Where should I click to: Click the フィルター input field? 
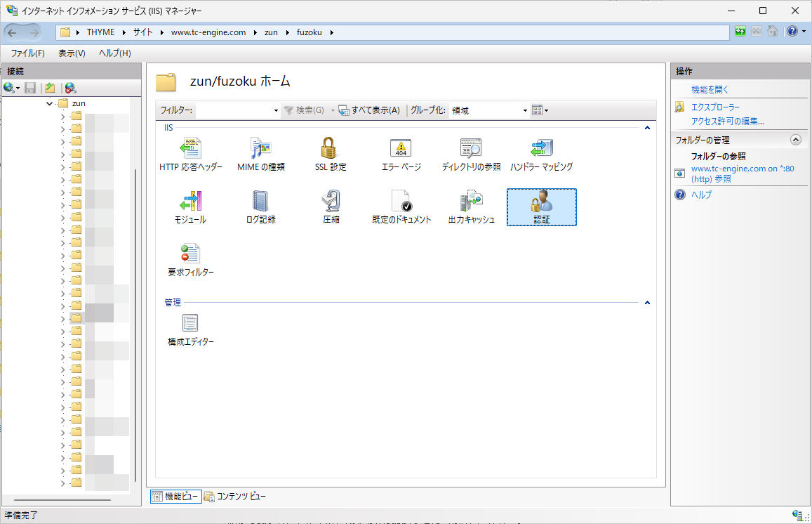[234, 110]
